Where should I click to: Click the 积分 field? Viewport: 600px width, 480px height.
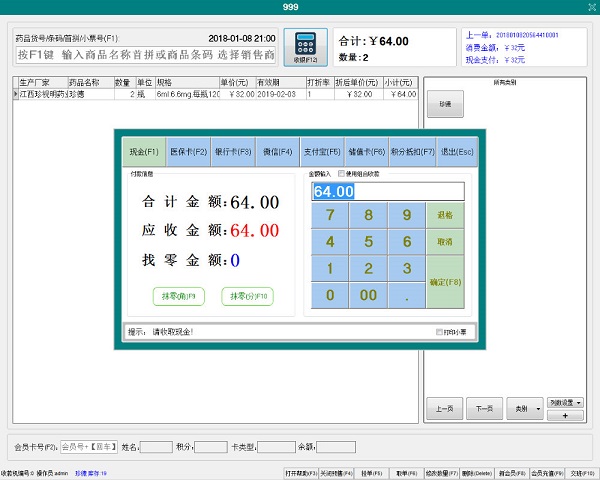pyautogui.click(x=211, y=447)
